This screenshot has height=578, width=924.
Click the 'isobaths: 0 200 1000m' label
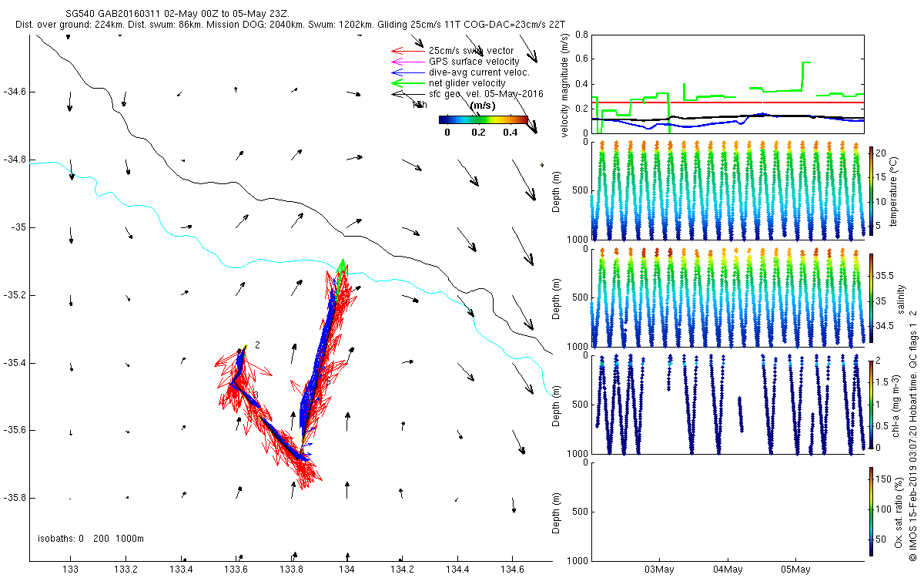pos(91,538)
